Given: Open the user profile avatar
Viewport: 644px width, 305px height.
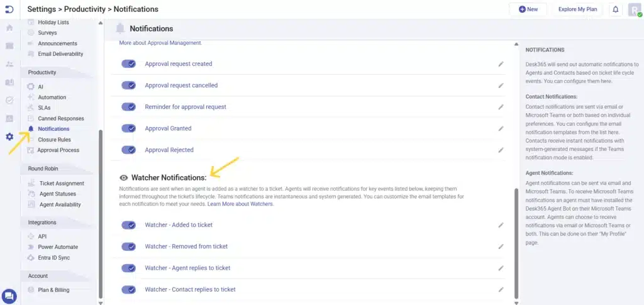Looking at the screenshot, I should 634,9.
